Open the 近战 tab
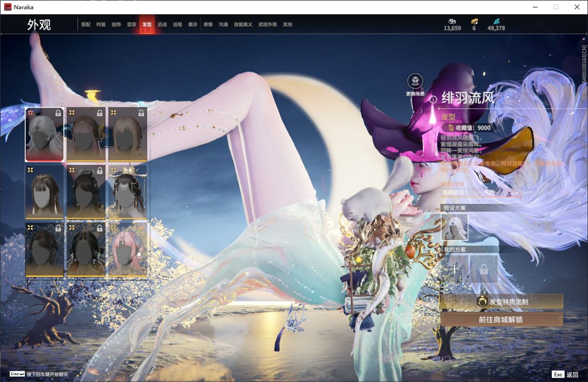 point(162,24)
